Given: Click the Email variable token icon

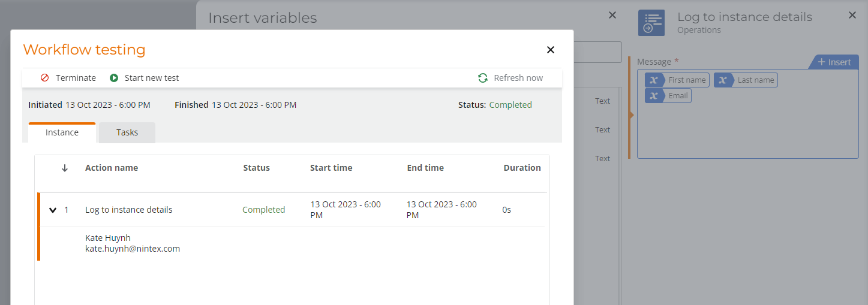Looking at the screenshot, I should tap(654, 96).
